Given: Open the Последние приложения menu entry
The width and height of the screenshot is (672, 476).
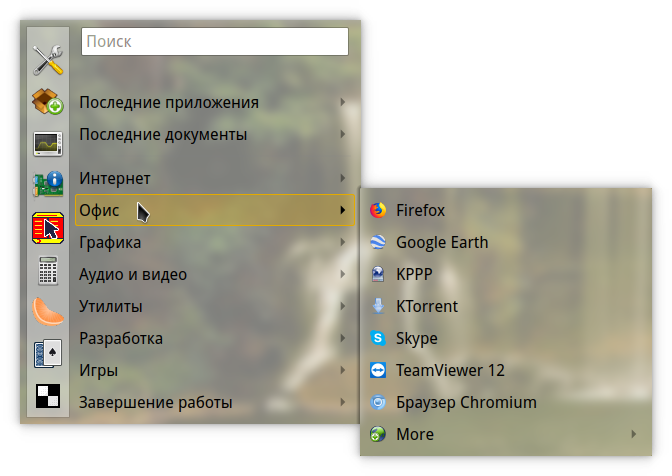Looking at the screenshot, I should click(215, 102).
